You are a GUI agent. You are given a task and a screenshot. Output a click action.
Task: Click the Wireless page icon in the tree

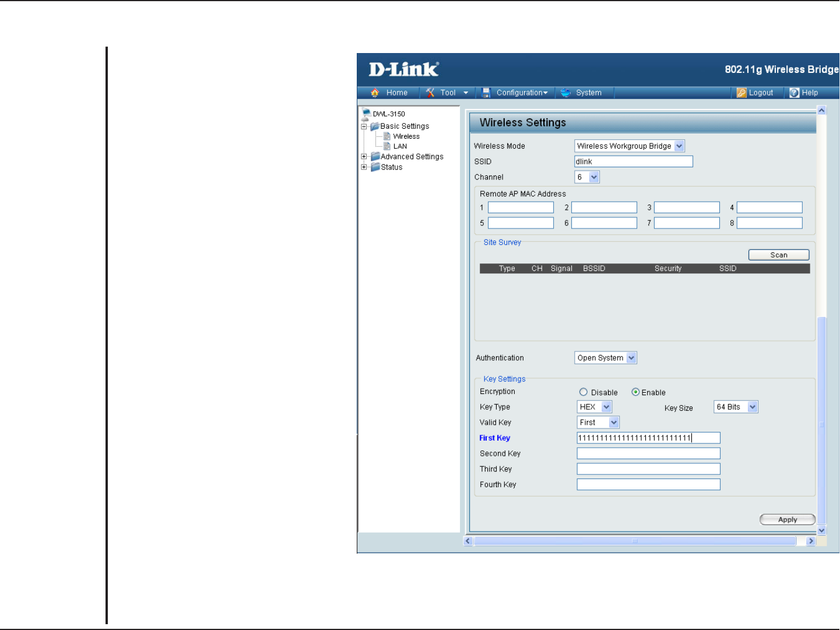tap(387, 136)
